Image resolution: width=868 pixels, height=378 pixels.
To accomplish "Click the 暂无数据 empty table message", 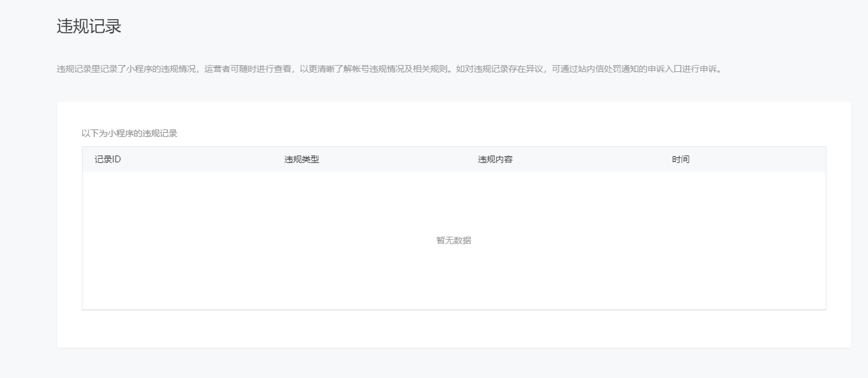I will (x=454, y=240).
